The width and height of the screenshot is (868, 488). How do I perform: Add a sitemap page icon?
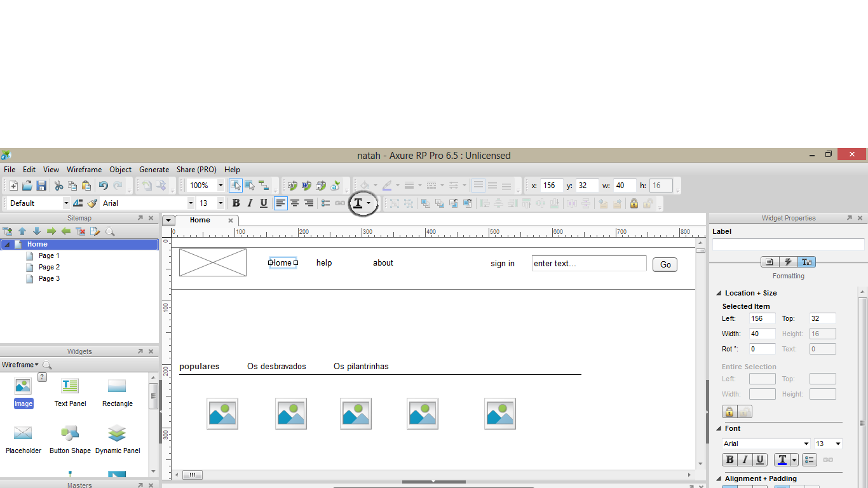(8, 231)
